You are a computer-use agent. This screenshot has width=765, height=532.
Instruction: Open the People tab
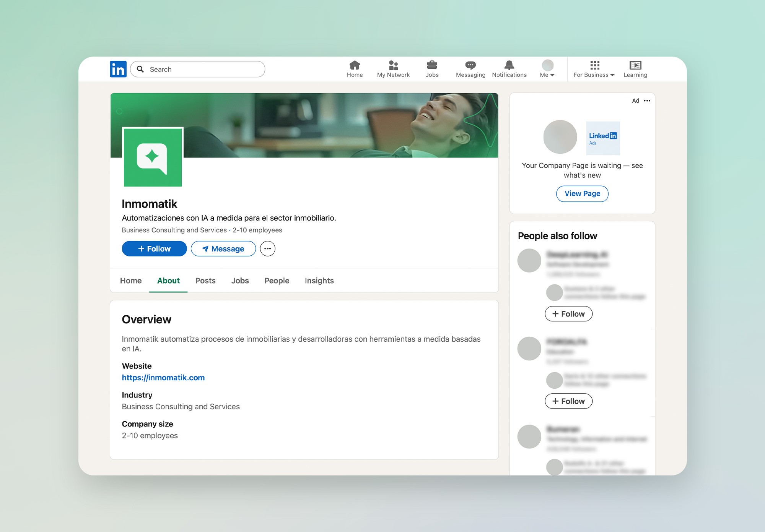(277, 281)
